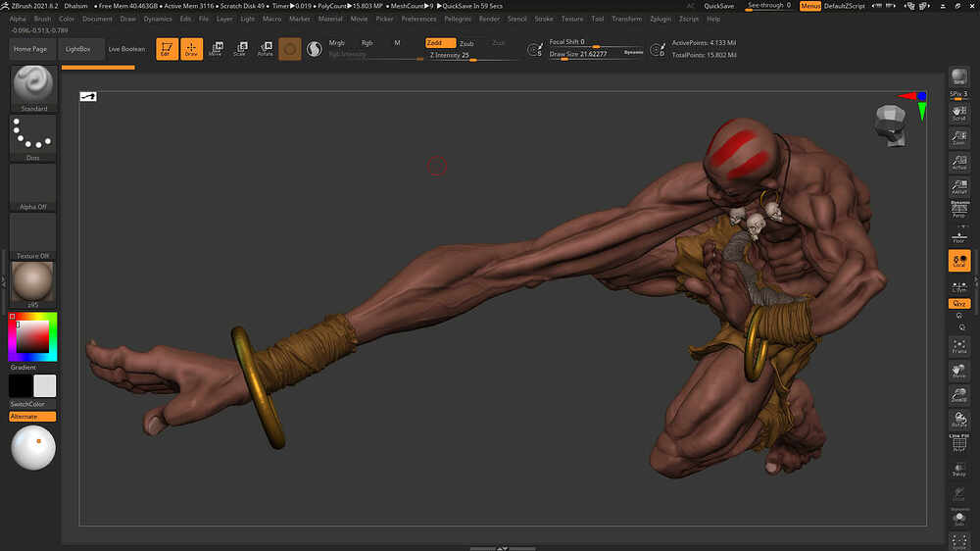The height and width of the screenshot is (551, 980).
Task: Click the Zoom3D view icon
Action: (x=958, y=395)
